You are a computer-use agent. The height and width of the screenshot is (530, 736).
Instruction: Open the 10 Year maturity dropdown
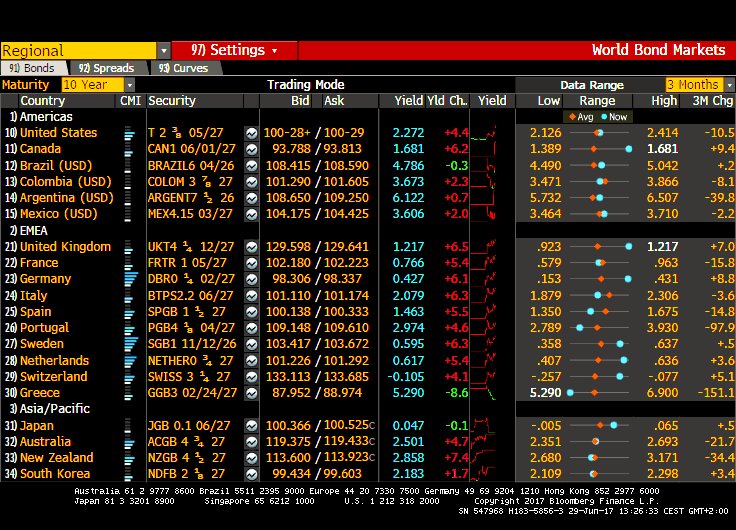click(x=130, y=85)
